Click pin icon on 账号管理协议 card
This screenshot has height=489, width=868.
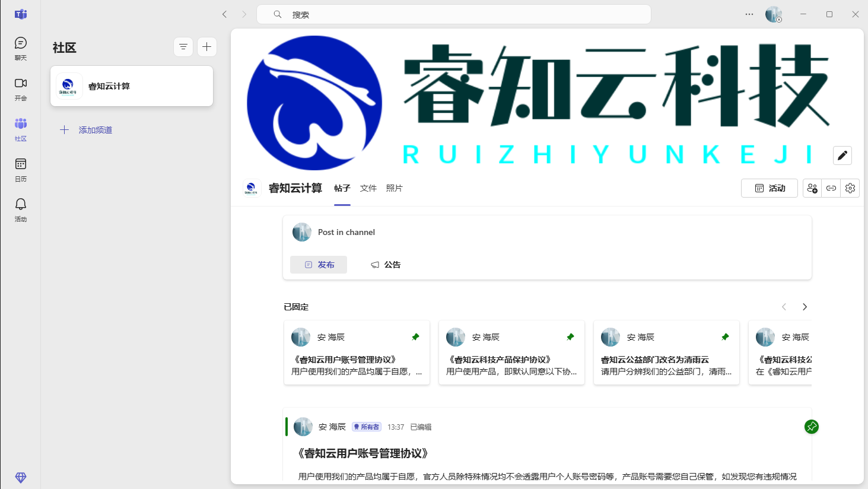coord(415,337)
